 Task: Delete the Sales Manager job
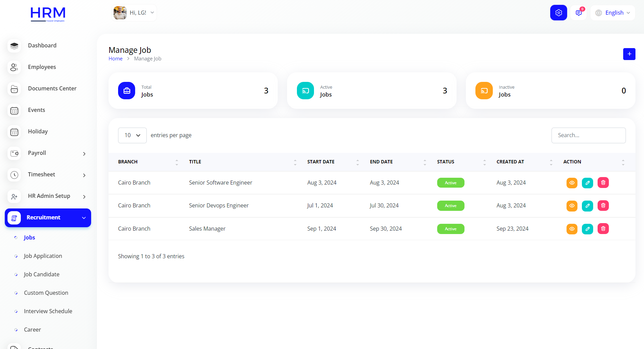click(x=603, y=229)
